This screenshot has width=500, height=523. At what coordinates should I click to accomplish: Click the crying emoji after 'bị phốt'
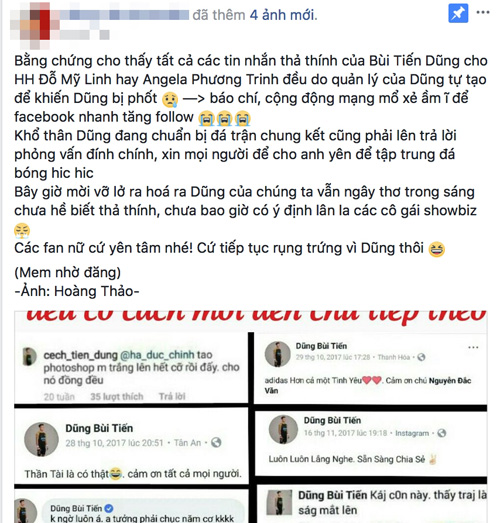[x=170, y=99]
